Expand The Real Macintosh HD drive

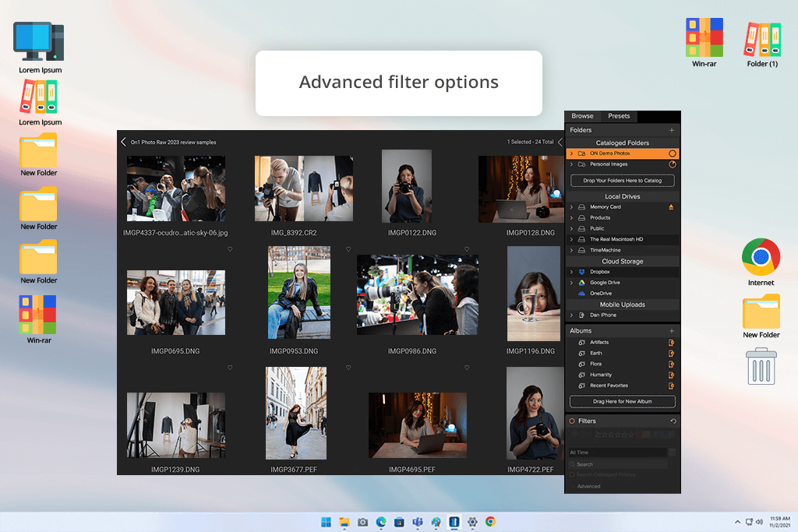pyautogui.click(x=571, y=239)
